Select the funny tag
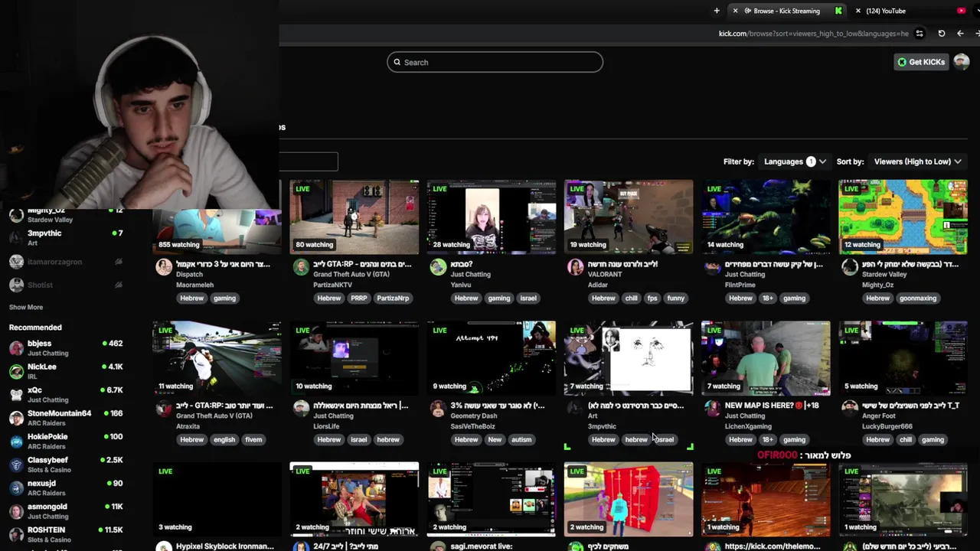 click(x=676, y=298)
